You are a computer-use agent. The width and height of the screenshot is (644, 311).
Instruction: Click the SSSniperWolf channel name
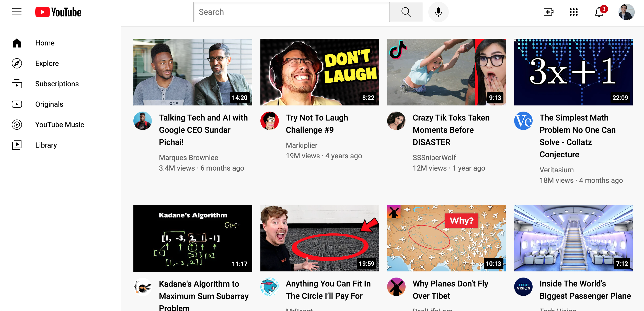coord(434,158)
